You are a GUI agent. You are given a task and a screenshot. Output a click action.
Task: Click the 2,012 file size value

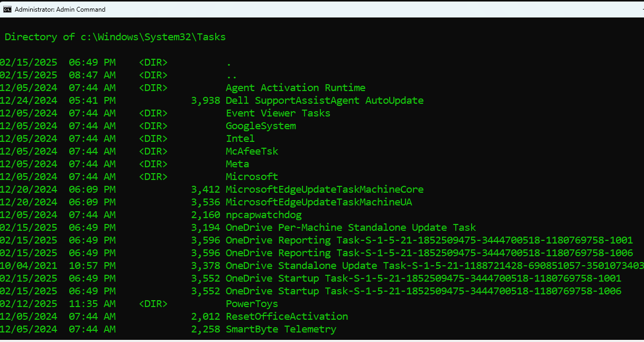click(x=205, y=317)
